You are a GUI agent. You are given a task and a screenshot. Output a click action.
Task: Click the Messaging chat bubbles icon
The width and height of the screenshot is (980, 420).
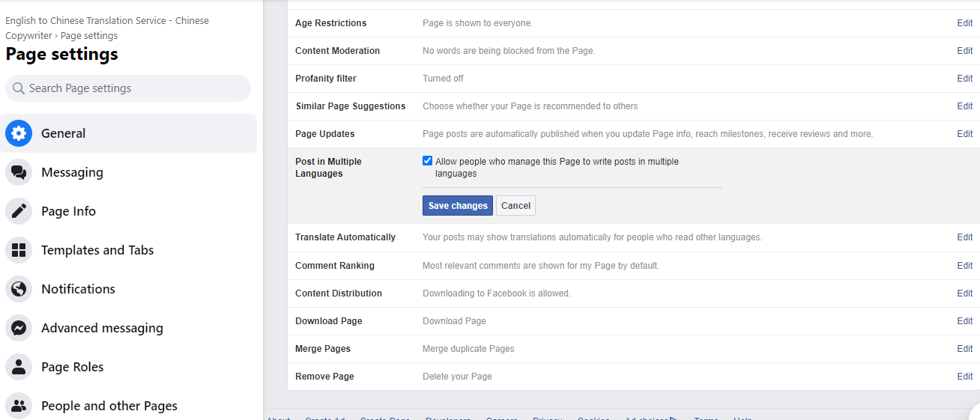pyautogui.click(x=19, y=172)
